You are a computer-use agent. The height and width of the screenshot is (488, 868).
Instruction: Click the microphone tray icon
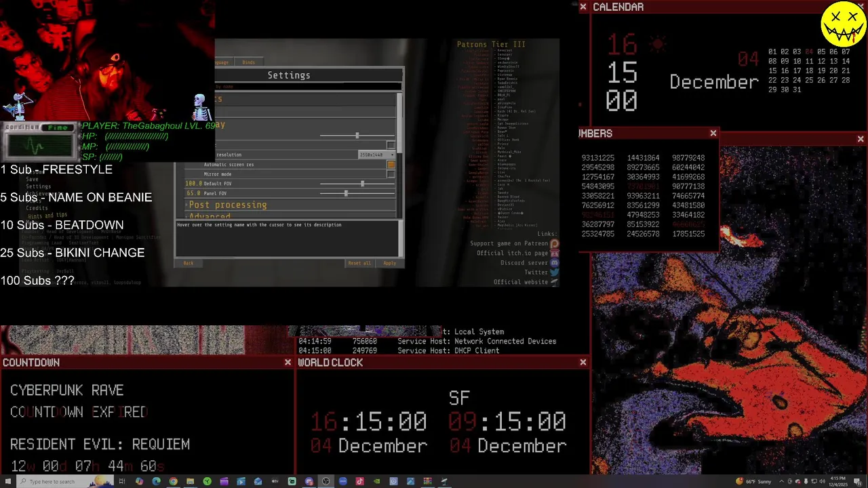[x=806, y=481]
